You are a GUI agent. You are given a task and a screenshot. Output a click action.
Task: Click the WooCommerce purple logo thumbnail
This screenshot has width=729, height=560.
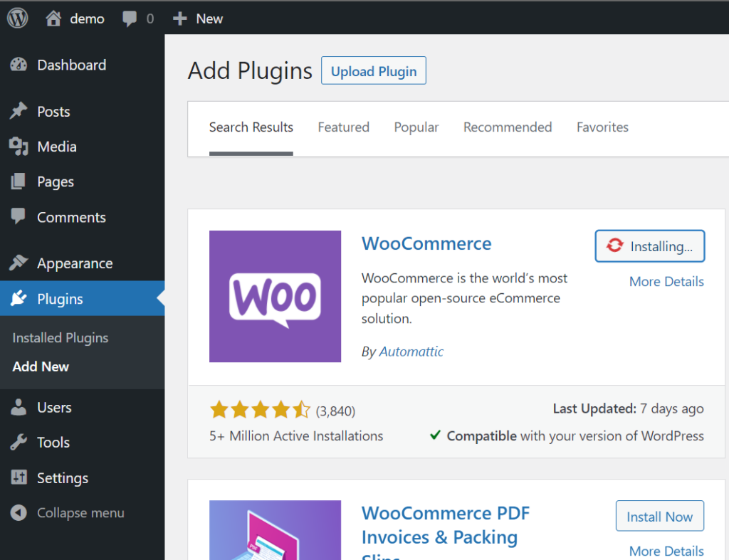pyautogui.click(x=275, y=297)
